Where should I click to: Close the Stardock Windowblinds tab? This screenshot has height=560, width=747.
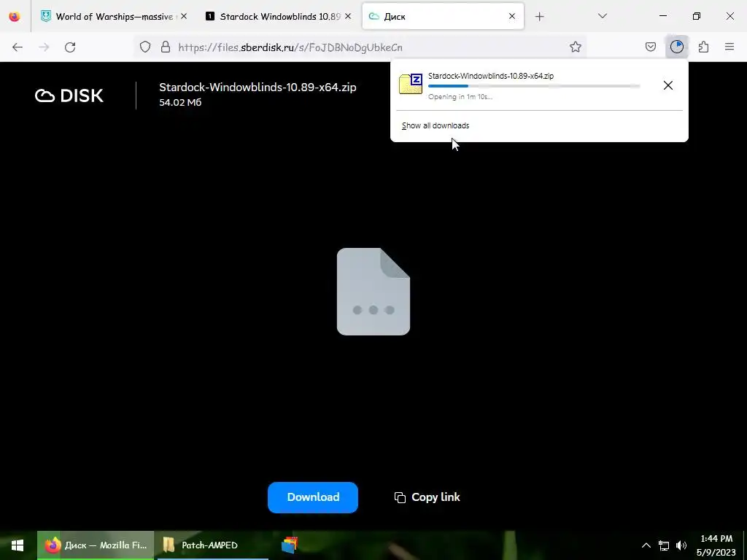(x=348, y=16)
